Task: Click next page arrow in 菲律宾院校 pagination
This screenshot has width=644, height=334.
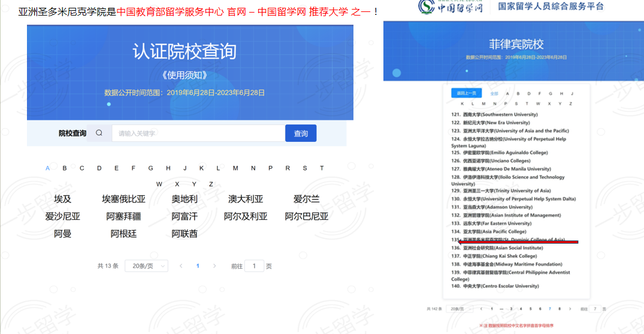Action: pyautogui.click(x=570, y=309)
